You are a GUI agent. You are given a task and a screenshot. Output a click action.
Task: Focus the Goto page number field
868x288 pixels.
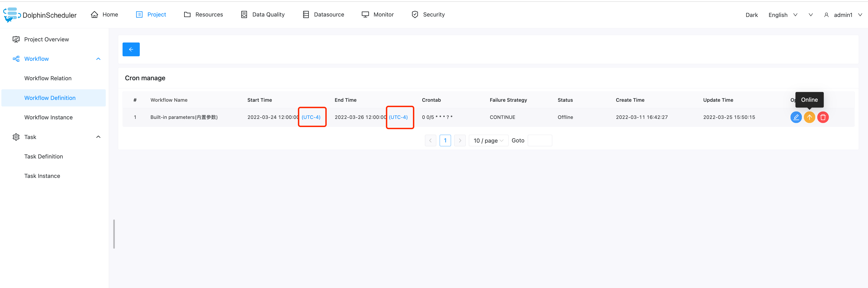click(x=540, y=140)
